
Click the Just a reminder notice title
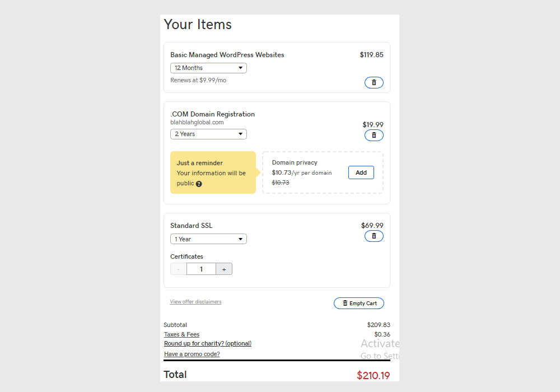click(x=200, y=163)
